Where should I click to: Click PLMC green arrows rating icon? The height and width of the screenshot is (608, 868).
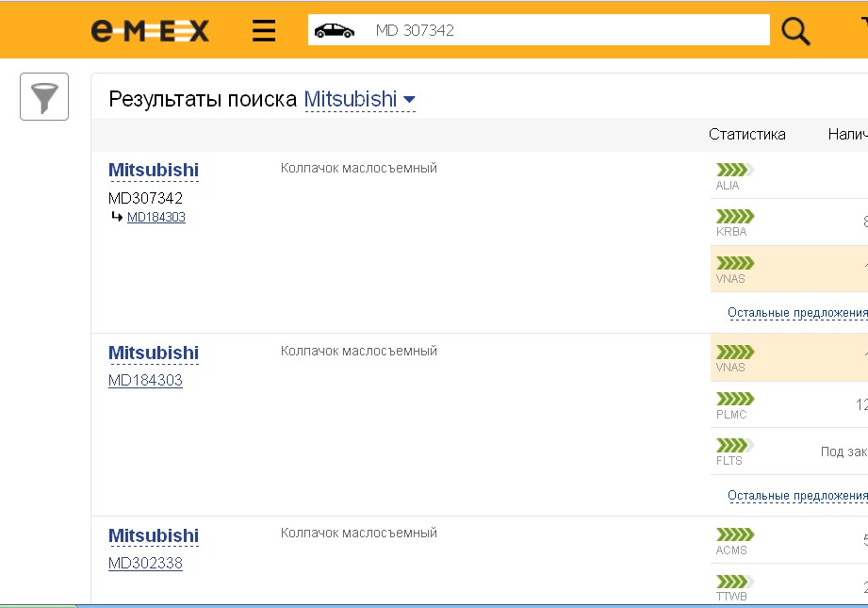coord(734,399)
